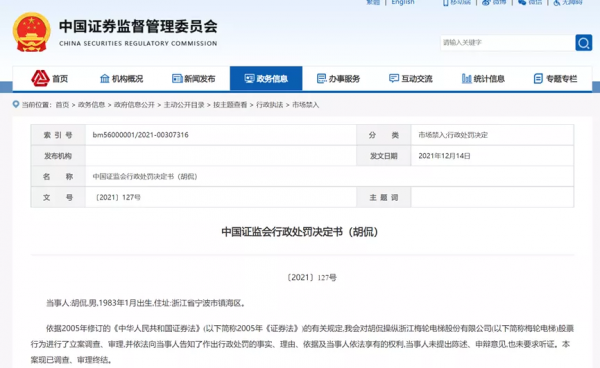Image resolution: width=600 pixels, height=368 pixels.
Task: Click the date 2021年12月14日
Action: coord(444,156)
